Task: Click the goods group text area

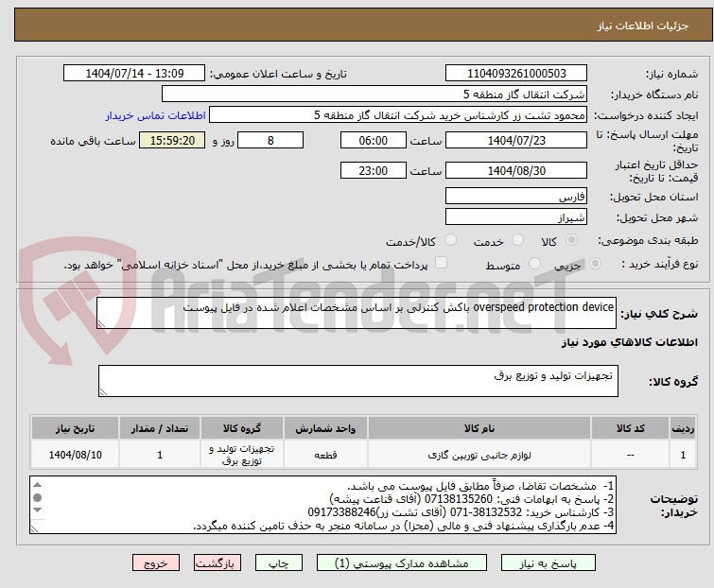Action: [x=358, y=381]
